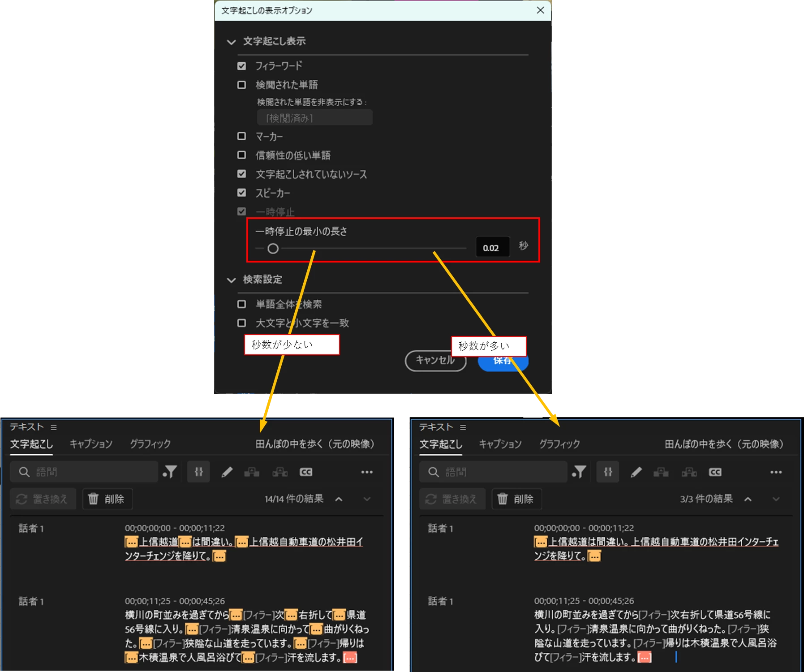This screenshot has height=672, width=804.
Task: Open the left テキスト panel menu icon
Action: 54,427
